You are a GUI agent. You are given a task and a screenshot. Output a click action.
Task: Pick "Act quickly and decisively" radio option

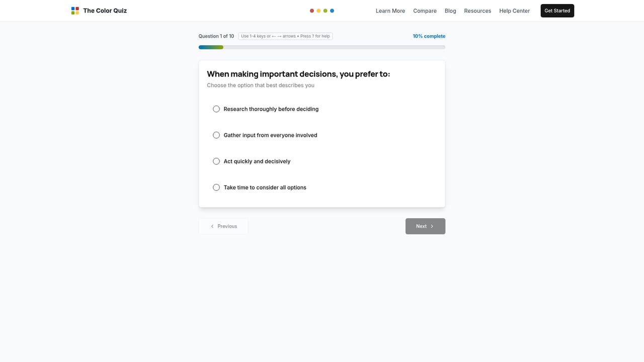pos(216,161)
